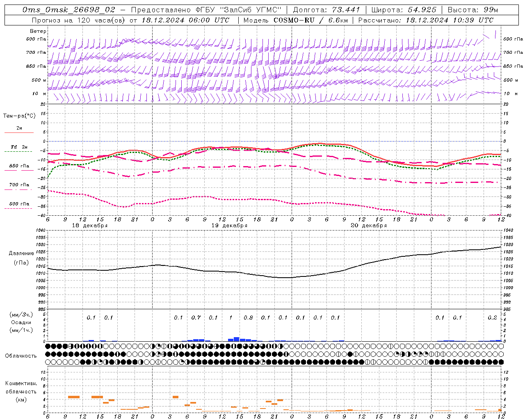Click the (мм/3ч.) precipitation unit label
The image size is (525, 420).
pyautogui.click(x=21, y=315)
